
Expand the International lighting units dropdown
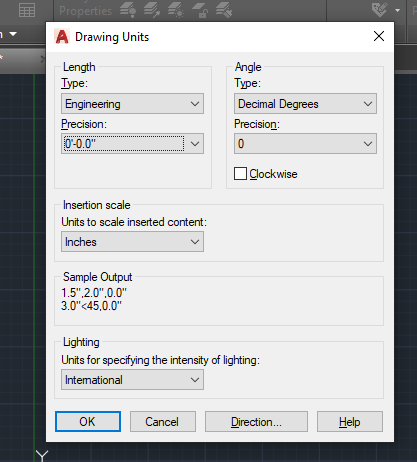[x=132, y=380]
